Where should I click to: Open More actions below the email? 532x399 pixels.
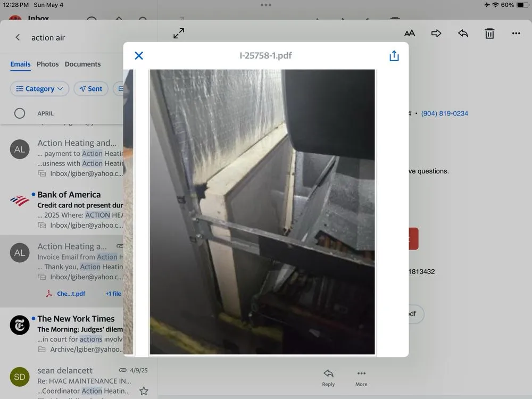(x=361, y=377)
